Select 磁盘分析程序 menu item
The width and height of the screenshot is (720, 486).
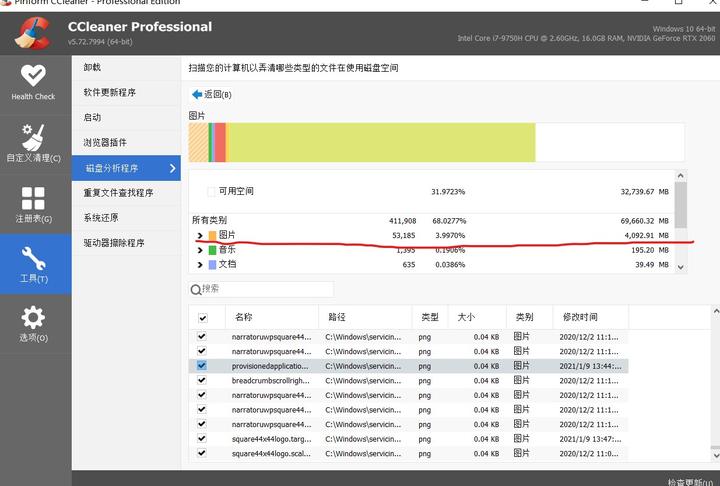126,168
